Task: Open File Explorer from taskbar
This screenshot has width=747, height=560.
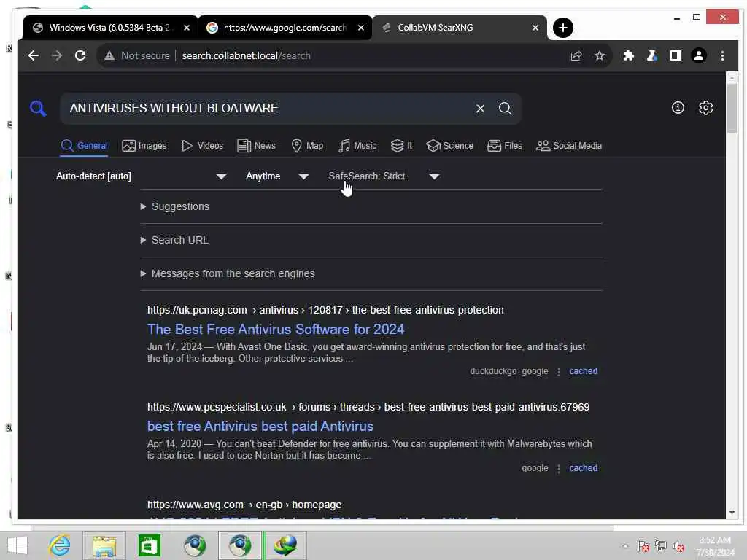Action: (x=104, y=545)
